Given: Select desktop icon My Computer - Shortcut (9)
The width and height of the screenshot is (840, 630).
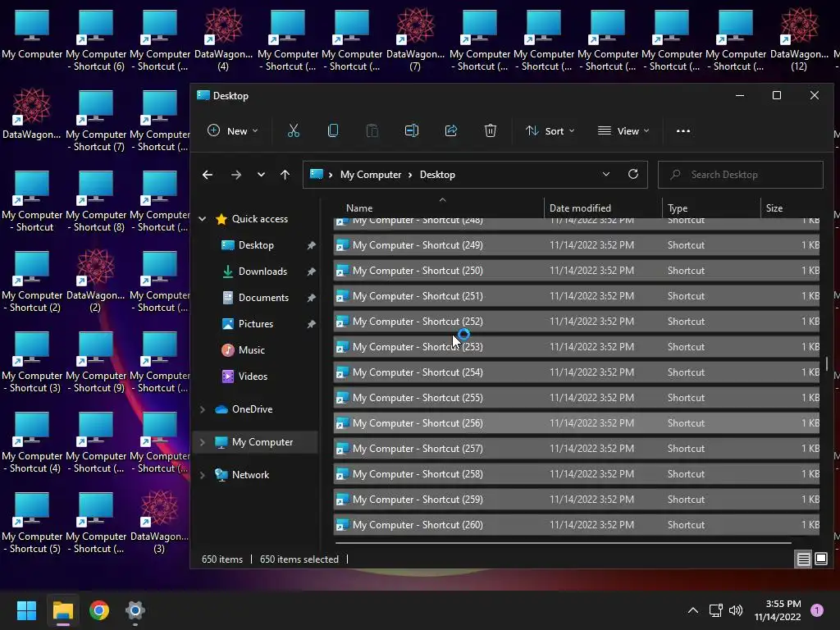Looking at the screenshot, I should [96, 362].
